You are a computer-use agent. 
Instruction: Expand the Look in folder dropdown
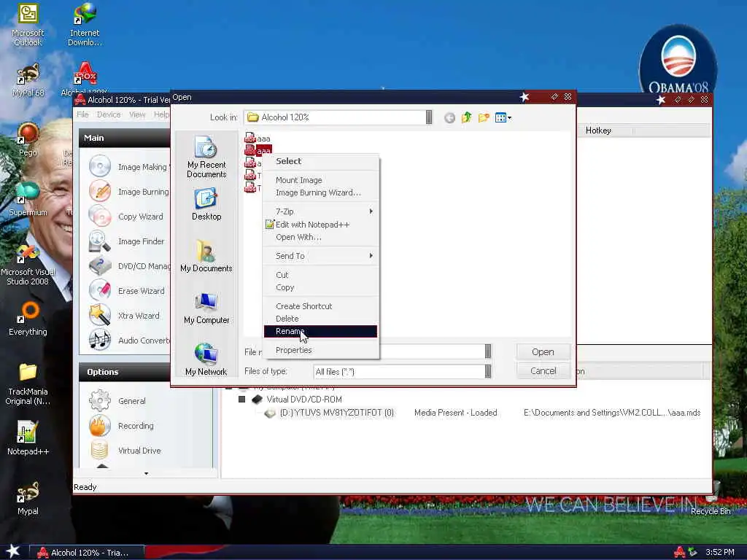429,117
